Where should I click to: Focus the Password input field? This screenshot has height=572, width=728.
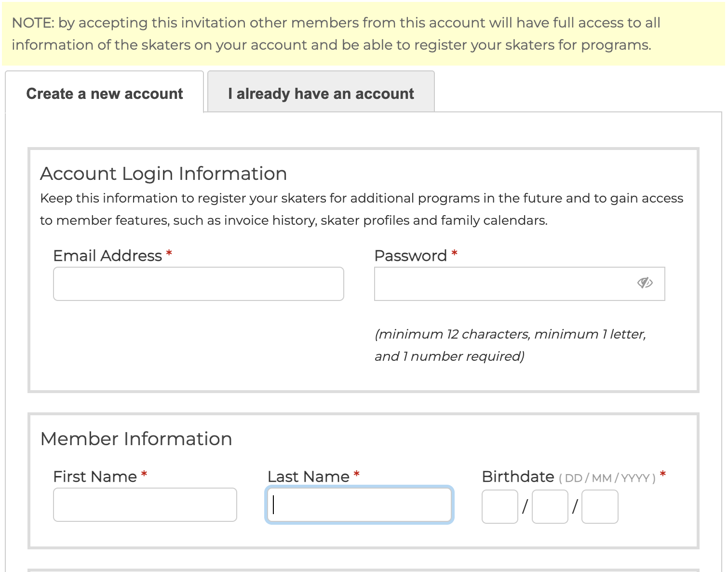click(x=520, y=284)
